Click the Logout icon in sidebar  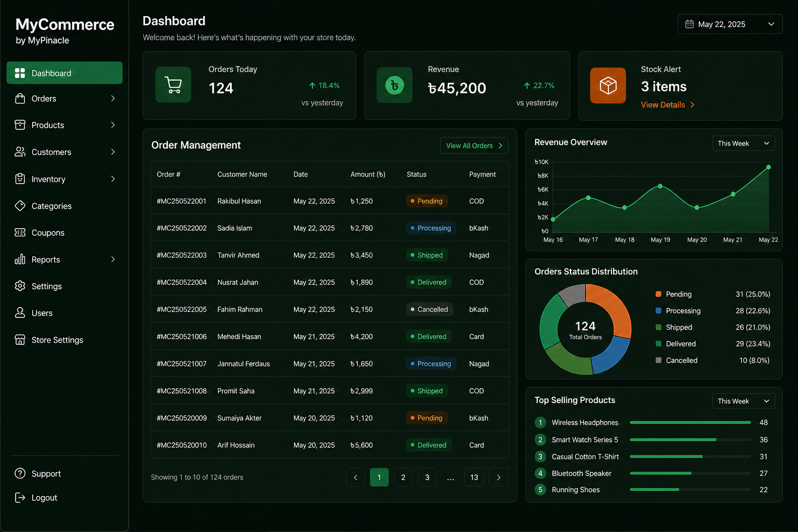[x=20, y=498]
